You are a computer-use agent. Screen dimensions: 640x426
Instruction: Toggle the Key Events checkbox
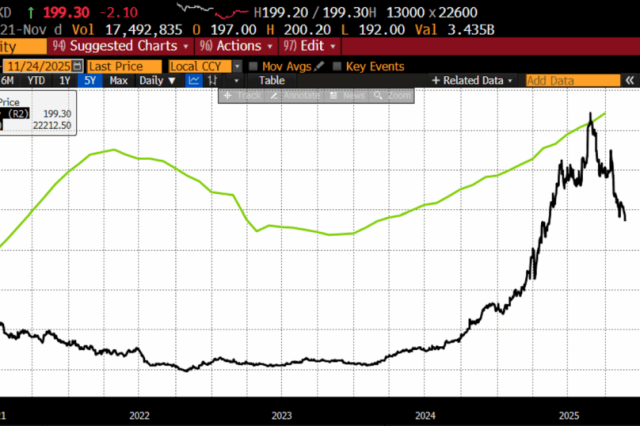click(337, 66)
